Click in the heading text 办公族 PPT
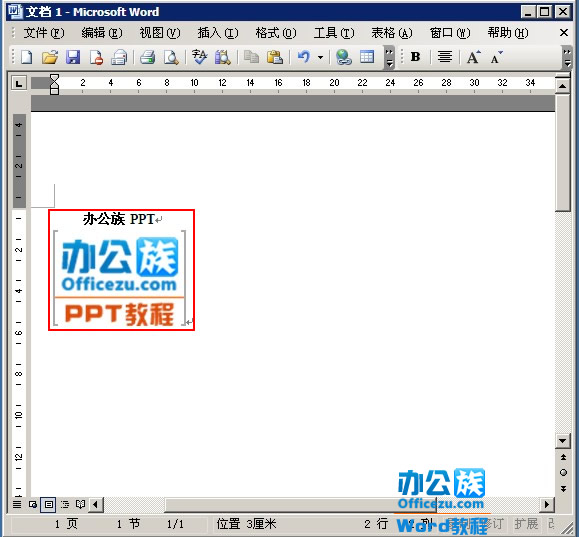Image resolution: width=579 pixels, height=537 pixels. pos(119,219)
